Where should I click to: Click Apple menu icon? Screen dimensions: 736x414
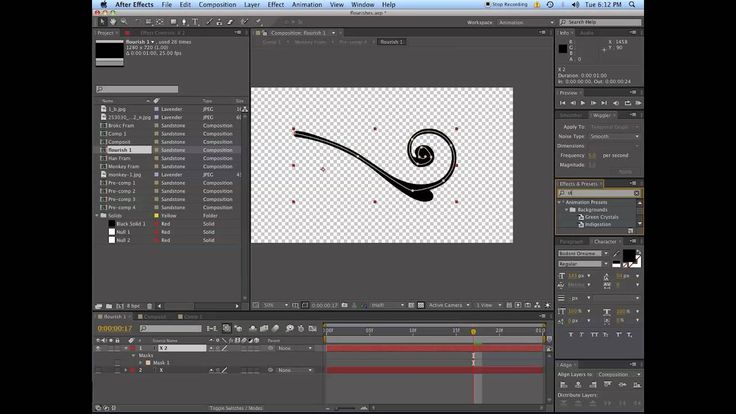101,5
